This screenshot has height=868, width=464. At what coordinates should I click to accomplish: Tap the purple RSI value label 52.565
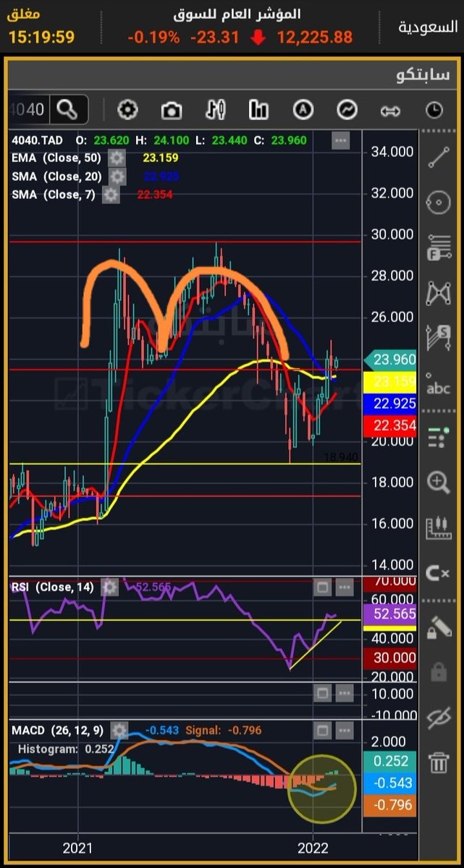389,614
